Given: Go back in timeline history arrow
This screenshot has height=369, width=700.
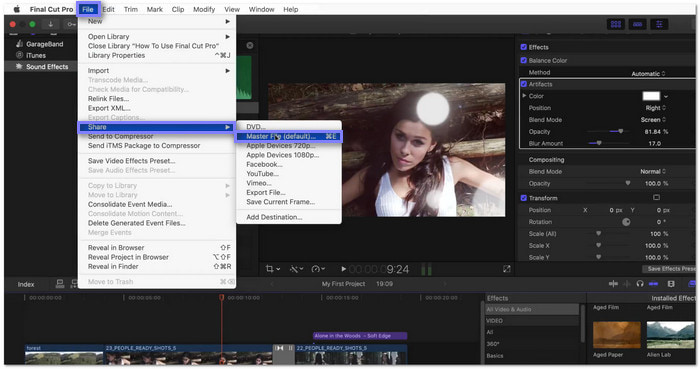Looking at the screenshot, I should point(271,284).
